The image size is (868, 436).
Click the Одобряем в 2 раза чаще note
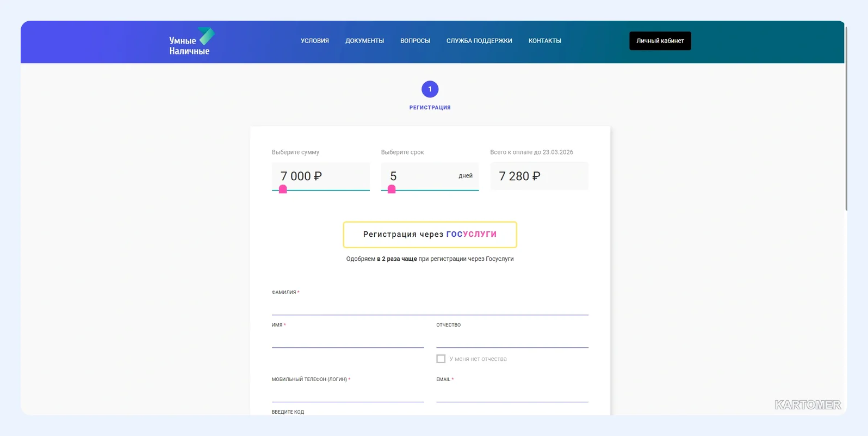click(x=430, y=259)
